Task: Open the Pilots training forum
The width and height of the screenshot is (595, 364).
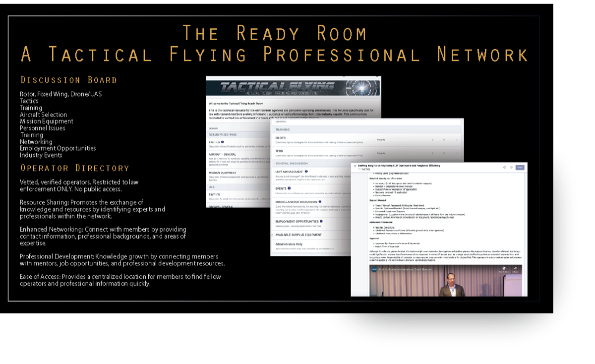Action: click(x=282, y=137)
